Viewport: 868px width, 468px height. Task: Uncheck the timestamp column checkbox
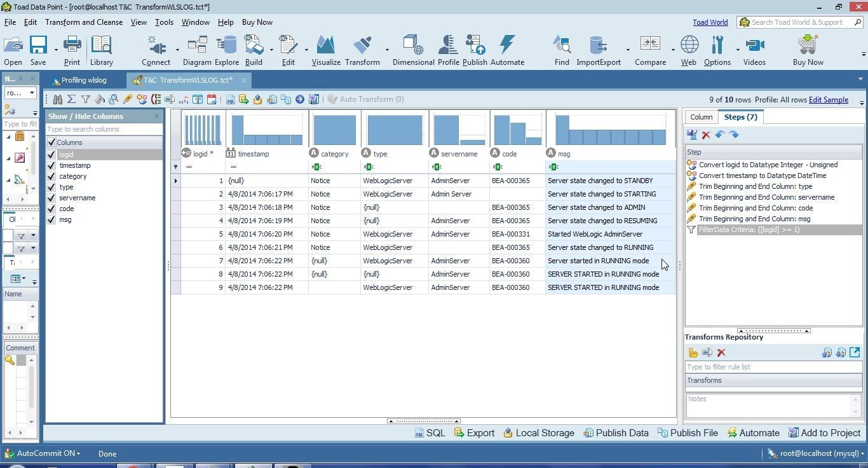pyautogui.click(x=51, y=165)
